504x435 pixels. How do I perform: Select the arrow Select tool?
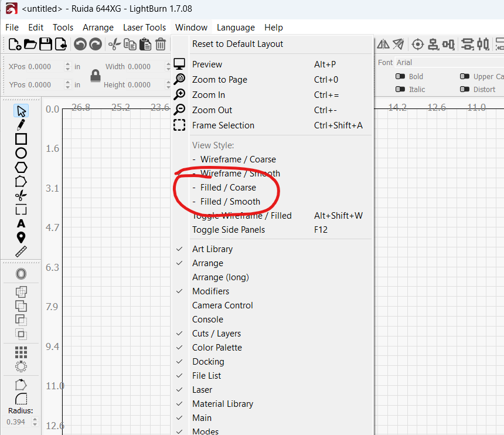tap(21, 111)
